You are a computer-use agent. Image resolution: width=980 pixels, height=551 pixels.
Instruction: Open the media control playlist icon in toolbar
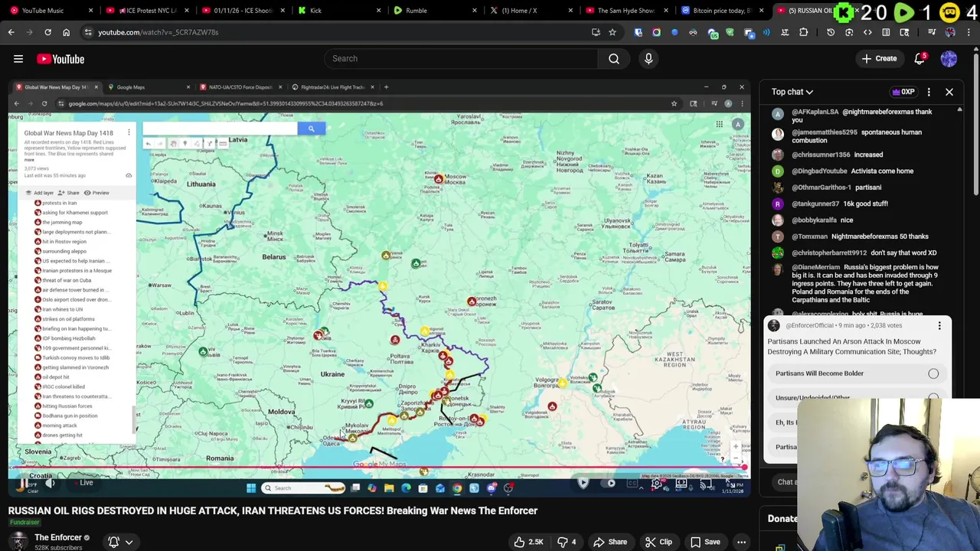coord(932,32)
